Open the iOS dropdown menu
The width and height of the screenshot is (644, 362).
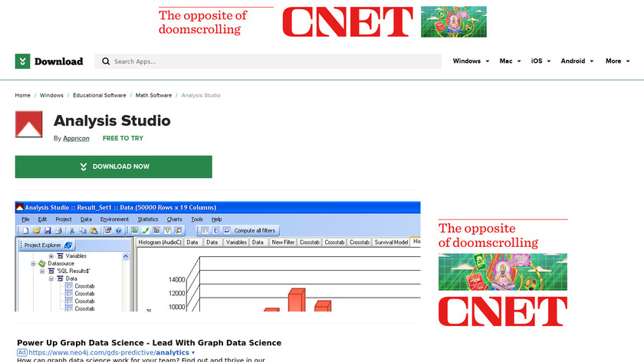click(540, 61)
